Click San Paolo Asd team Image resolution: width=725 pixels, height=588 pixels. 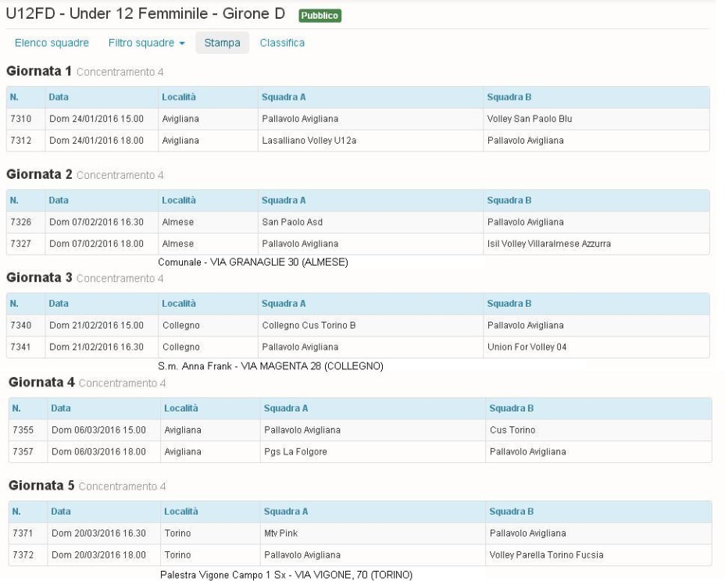(x=292, y=222)
